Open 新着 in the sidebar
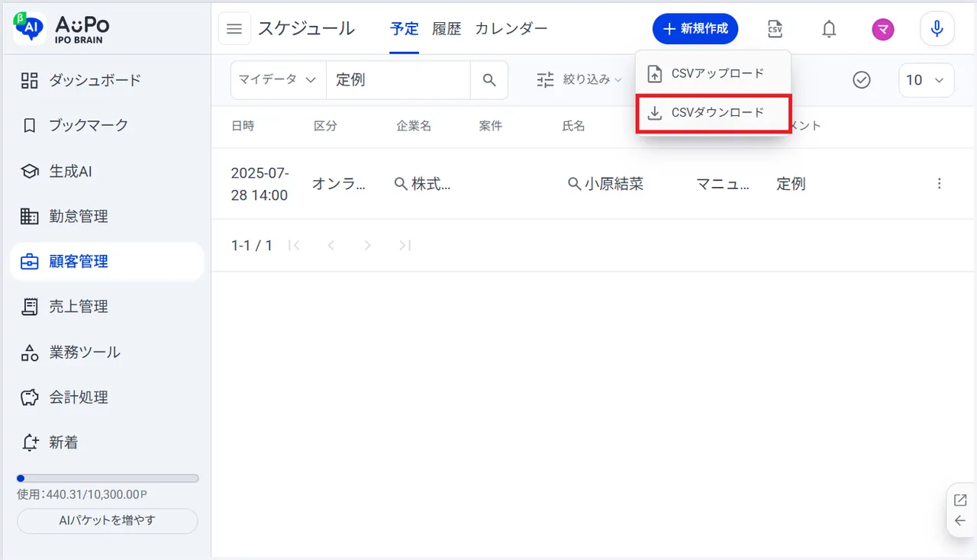The height and width of the screenshot is (560, 977). click(107, 443)
